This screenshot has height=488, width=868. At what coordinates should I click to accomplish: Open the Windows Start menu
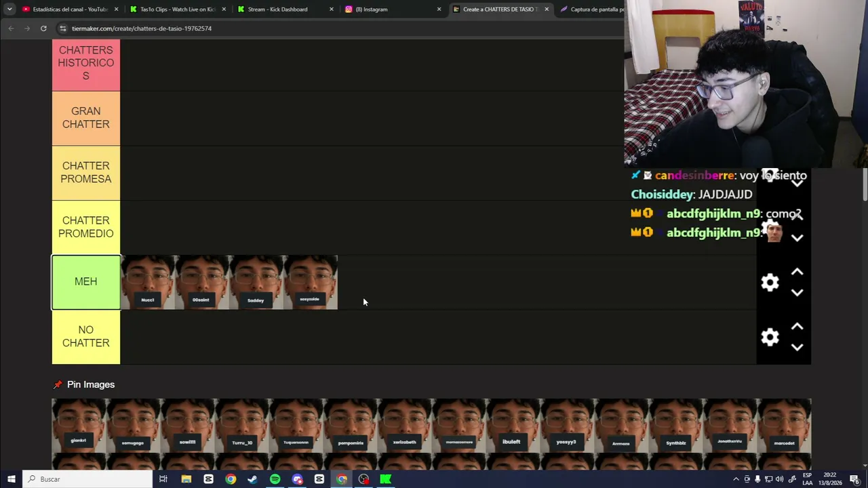11,479
